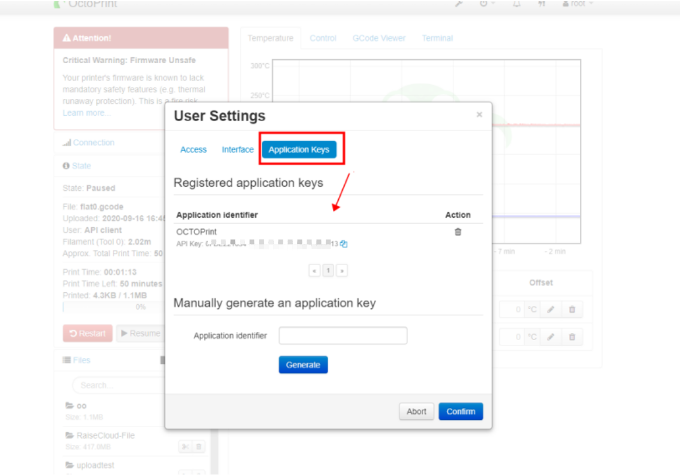The height and width of the screenshot is (476, 680).
Task: Collapse the Files panel
Action: coord(82,360)
